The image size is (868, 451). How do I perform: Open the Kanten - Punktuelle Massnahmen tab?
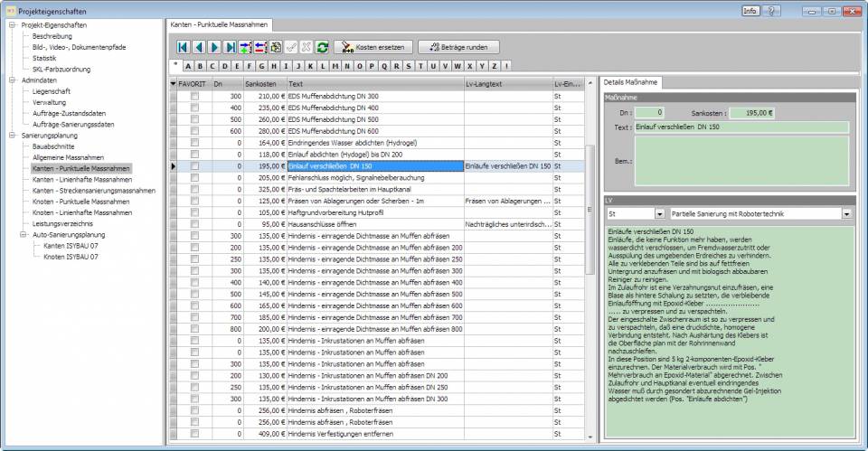tap(219, 25)
